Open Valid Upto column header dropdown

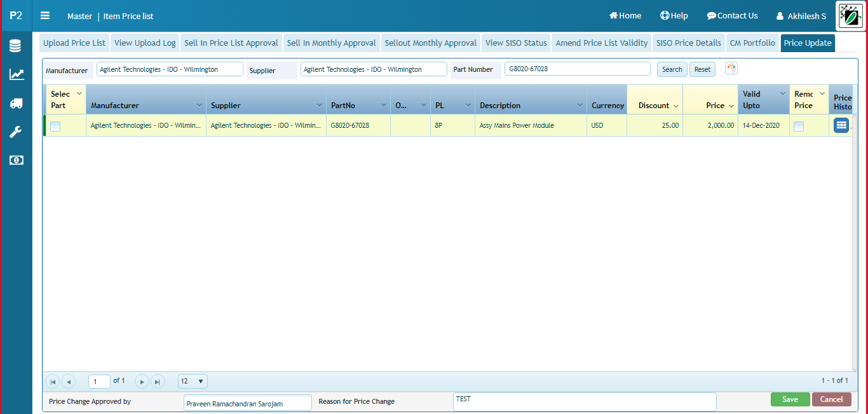point(783,93)
